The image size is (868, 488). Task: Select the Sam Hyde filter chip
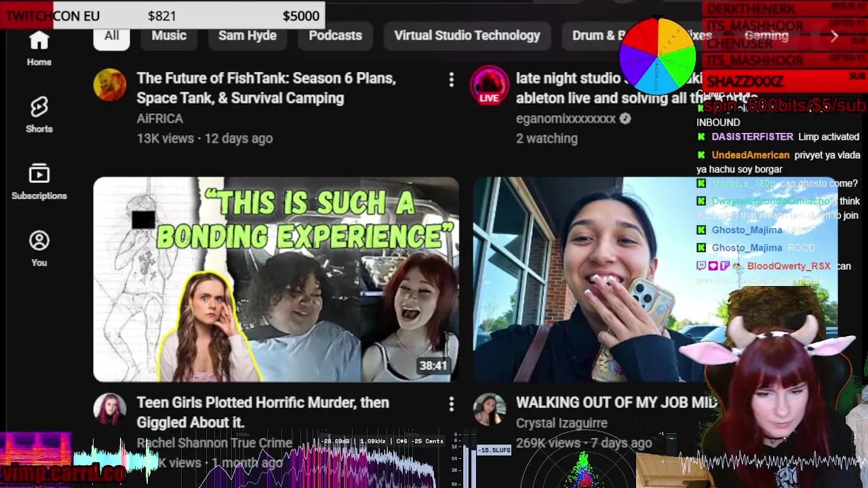(248, 35)
